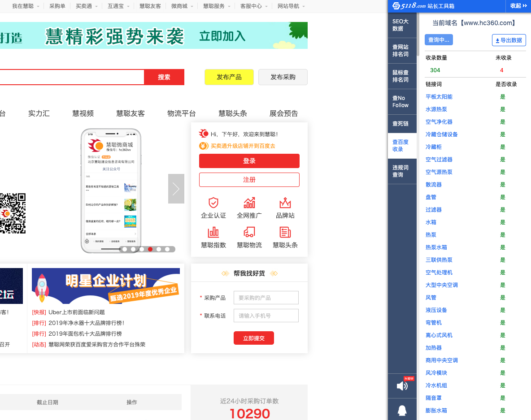This screenshot has width=531, height=420.
Task: Click the yellow 发布产品 button
Action: click(229, 77)
